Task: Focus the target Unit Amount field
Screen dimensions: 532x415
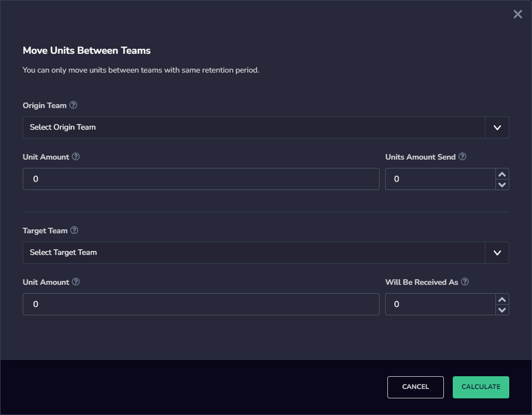Action: point(201,304)
